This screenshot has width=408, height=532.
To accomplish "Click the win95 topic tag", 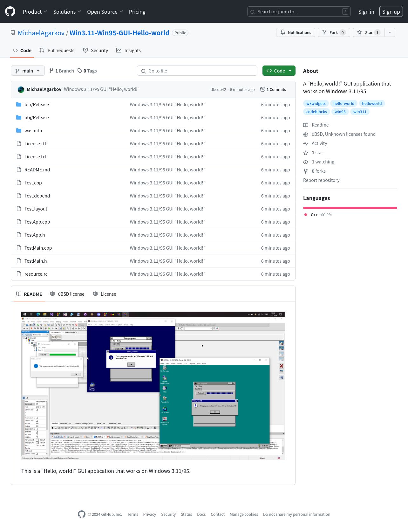I will (340, 112).
